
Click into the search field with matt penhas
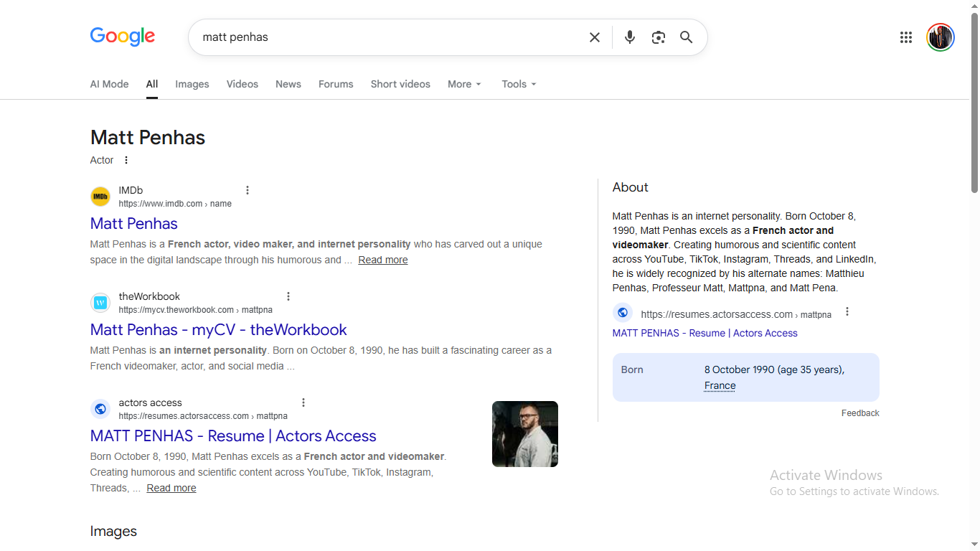point(387,37)
